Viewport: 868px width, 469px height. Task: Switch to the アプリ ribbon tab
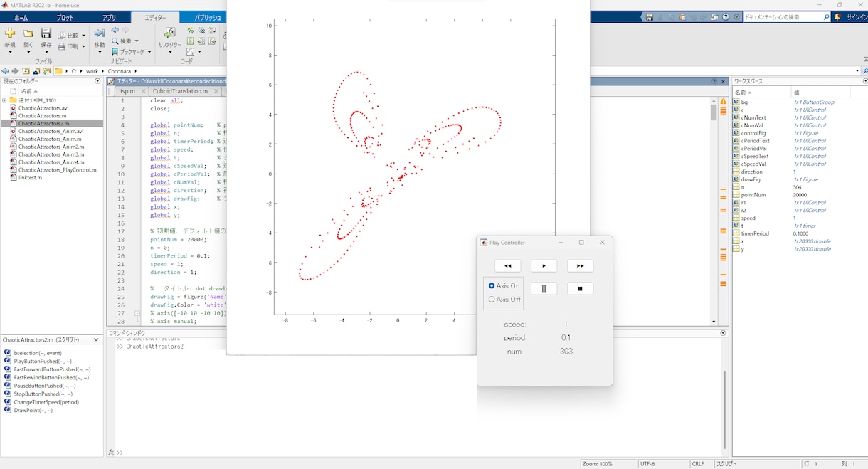click(109, 17)
